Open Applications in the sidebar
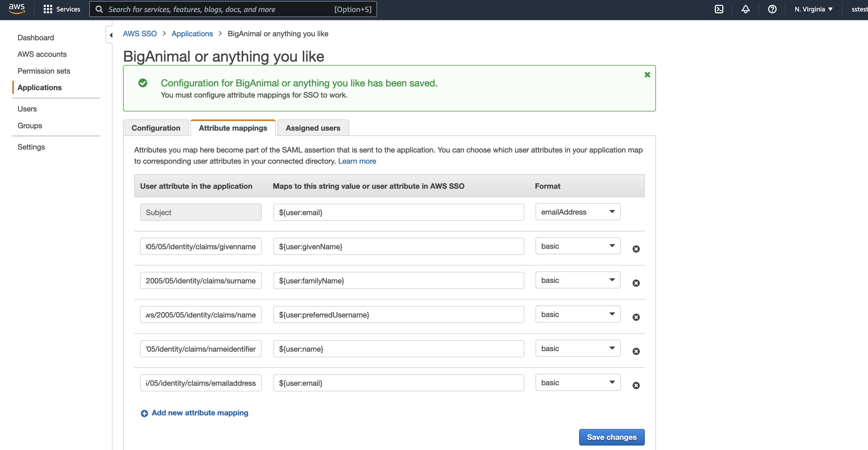The image size is (868, 450). [x=39, y=88]
